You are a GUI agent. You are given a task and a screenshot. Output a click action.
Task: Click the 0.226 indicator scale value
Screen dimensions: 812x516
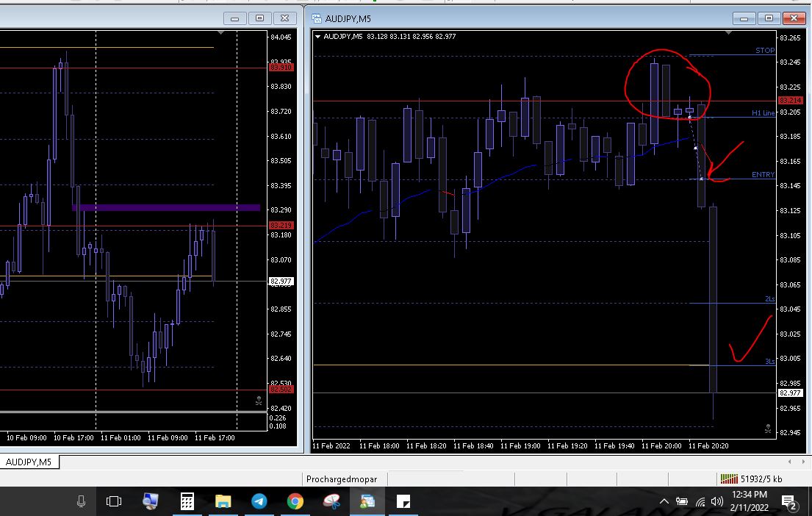pyautogui.click(x=278, y=418)
